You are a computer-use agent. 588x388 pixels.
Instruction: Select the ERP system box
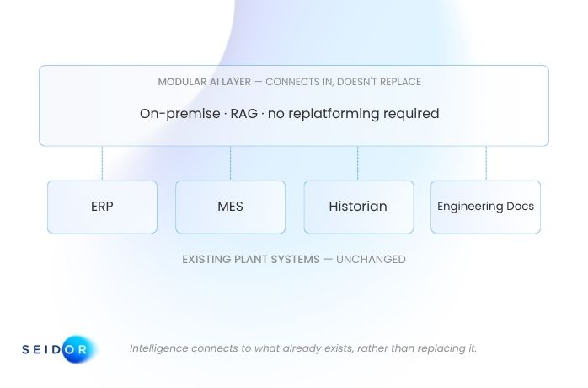click(x=103, y=207)
